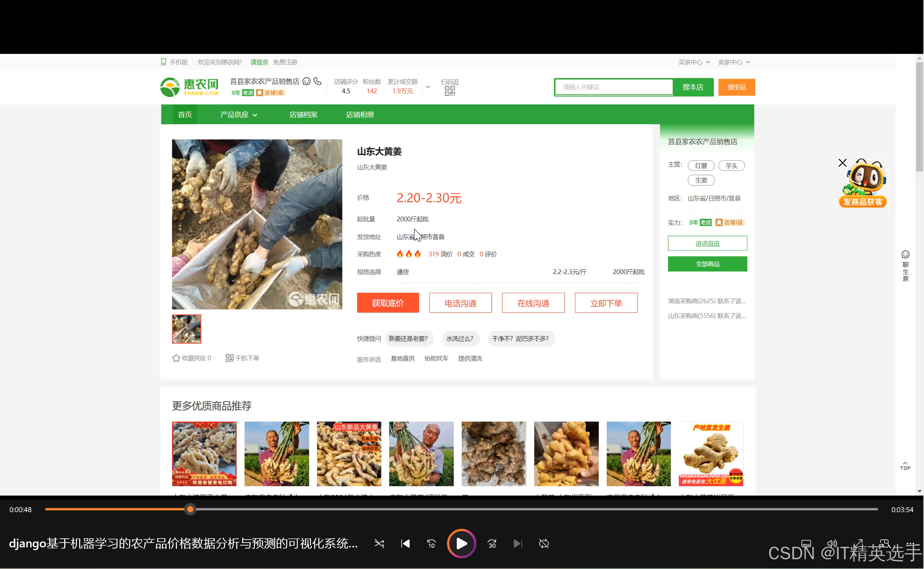Select the 通货 specification option
This screenshot has height=569, width=924.
(403, 272)
